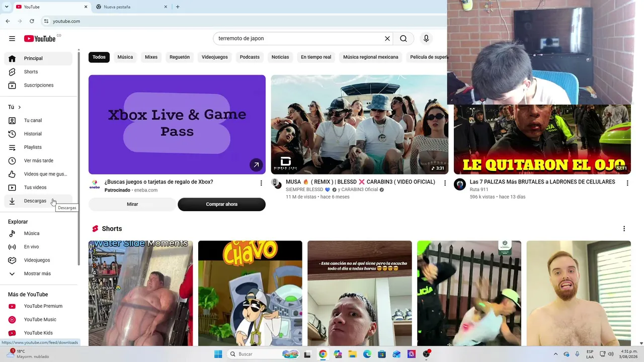
Task: Open the Las 7 PALIZAS video title
Action: tap(542, 182)
